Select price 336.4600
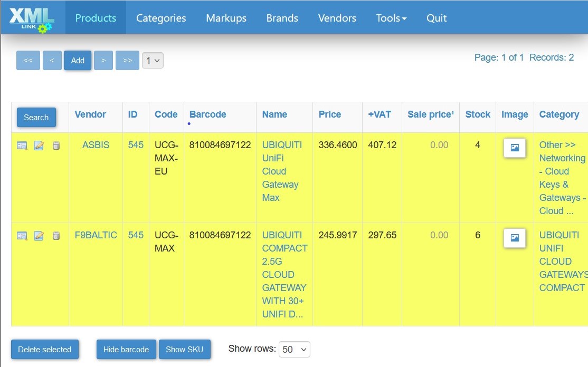 (x=337, y=145)
